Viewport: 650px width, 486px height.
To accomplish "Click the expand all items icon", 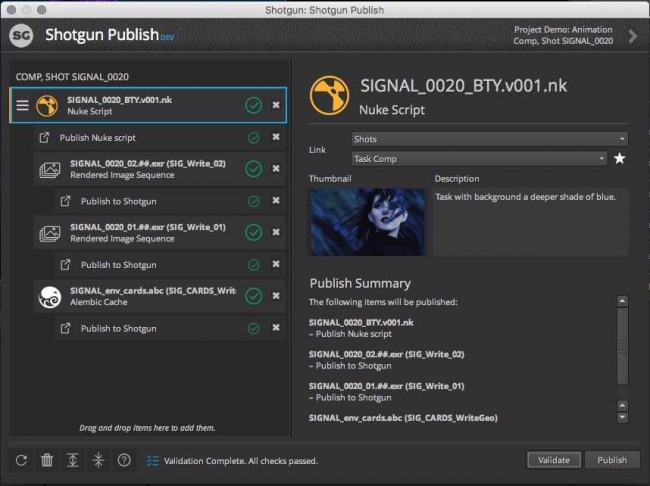I will point(72,460).
